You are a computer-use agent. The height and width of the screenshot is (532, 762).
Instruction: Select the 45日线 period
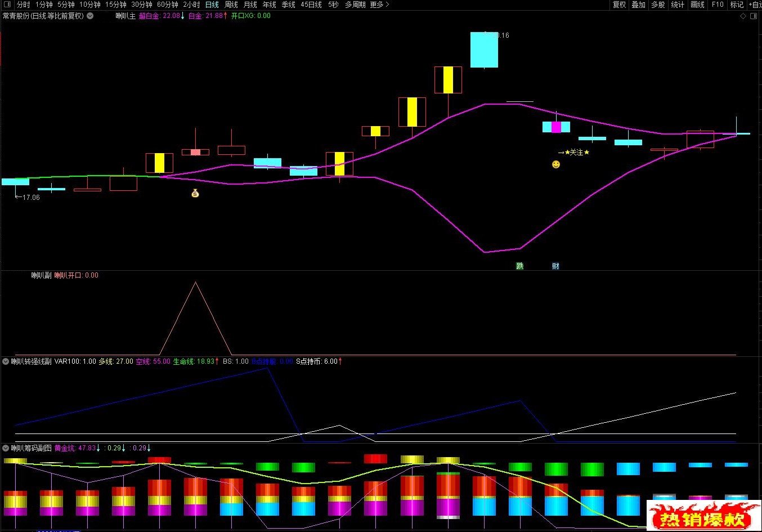pos(311,5)
